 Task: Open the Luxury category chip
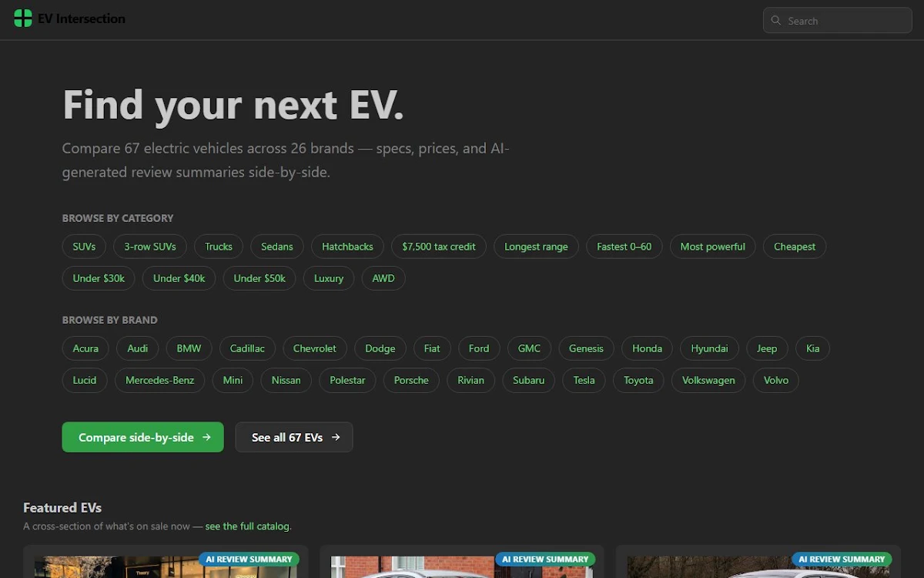pos(329,278)
